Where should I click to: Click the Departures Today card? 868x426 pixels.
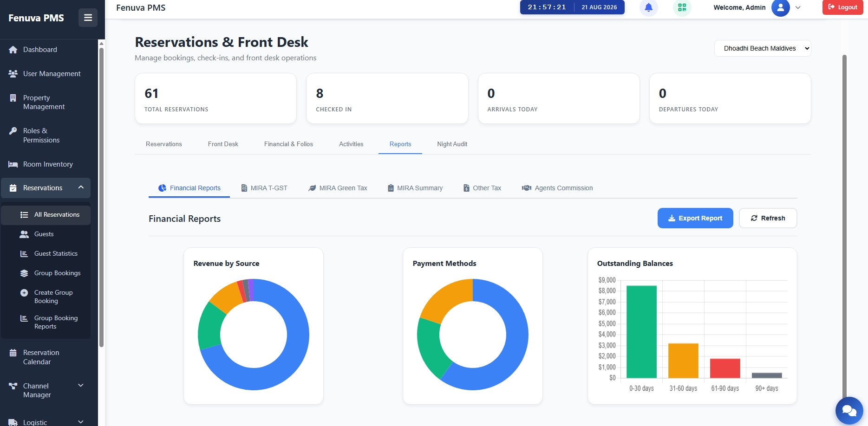click(730, 98)
